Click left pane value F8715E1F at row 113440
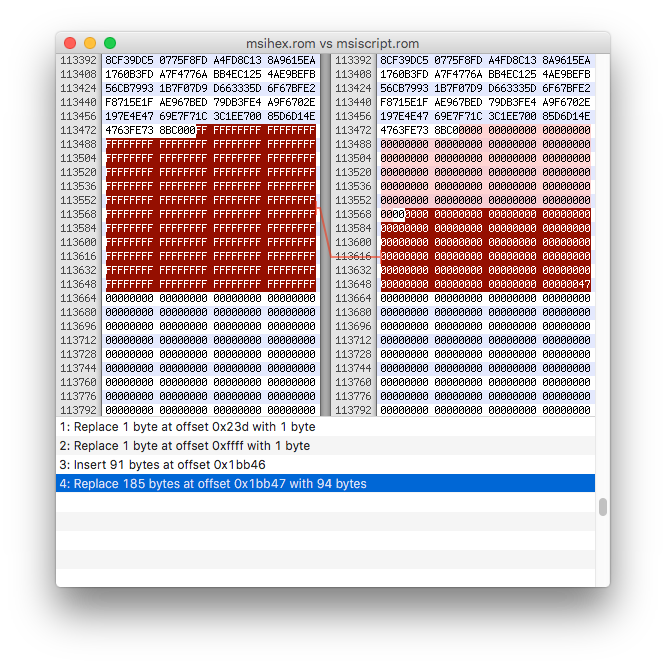Screen dimensions: 666x667 129,103
